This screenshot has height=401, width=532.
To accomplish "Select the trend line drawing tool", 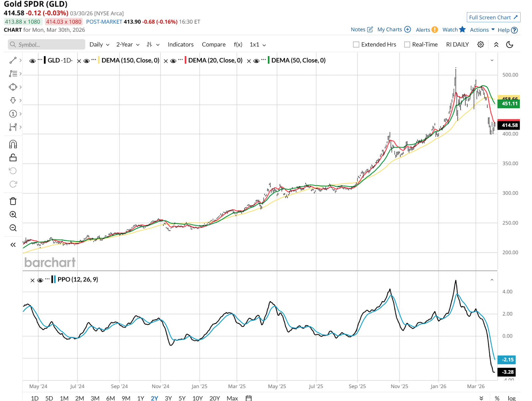I will [13, 60].
